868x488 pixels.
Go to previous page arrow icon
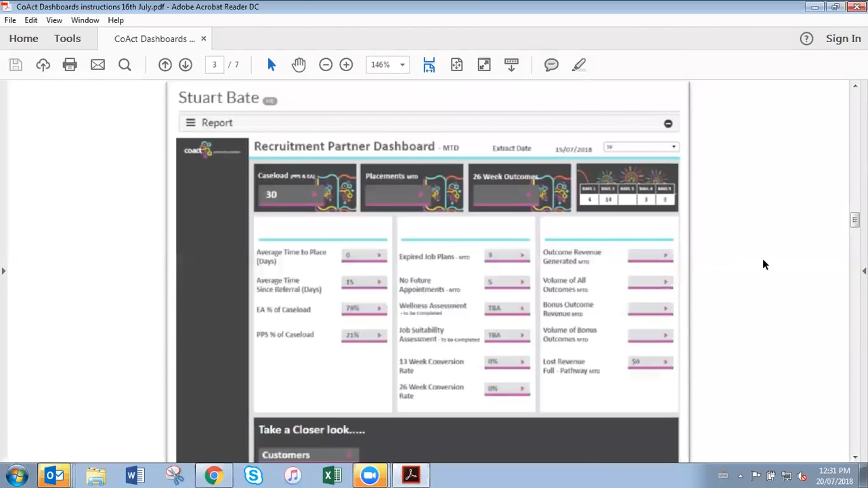[x=165, y=65]
